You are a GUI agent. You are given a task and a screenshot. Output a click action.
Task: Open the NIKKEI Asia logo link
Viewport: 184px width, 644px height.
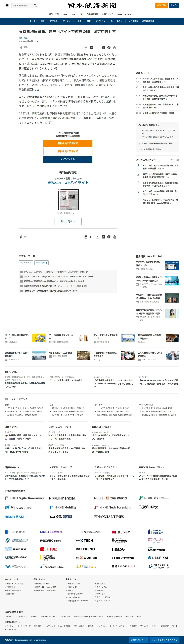point(14,516)
